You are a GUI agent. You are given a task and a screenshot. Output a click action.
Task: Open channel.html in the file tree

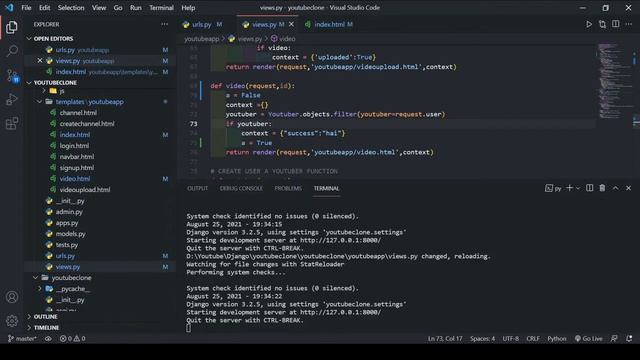[78, 113]
